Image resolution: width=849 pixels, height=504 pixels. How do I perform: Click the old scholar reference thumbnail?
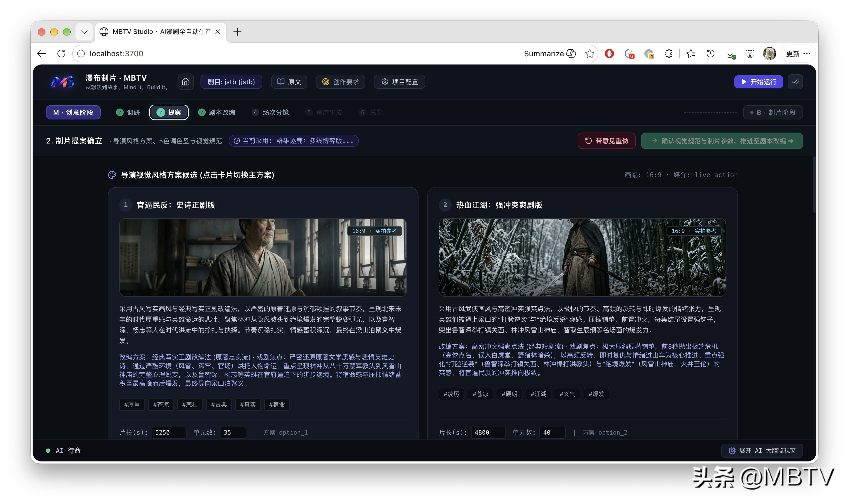pos(263,257)
